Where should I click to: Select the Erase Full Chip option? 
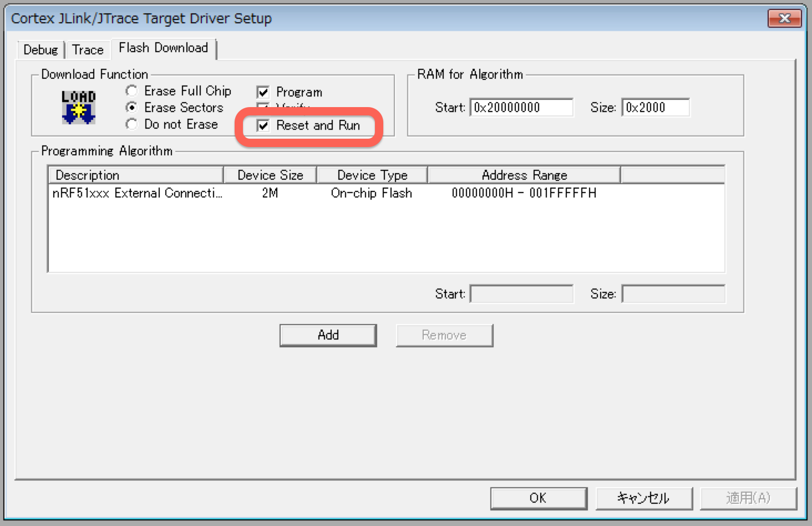tap(132, 90)
